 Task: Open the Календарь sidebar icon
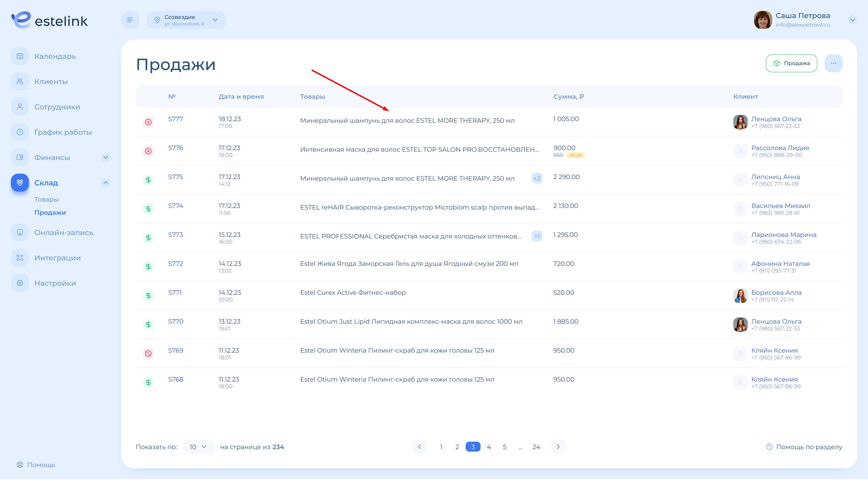(20, 56)
